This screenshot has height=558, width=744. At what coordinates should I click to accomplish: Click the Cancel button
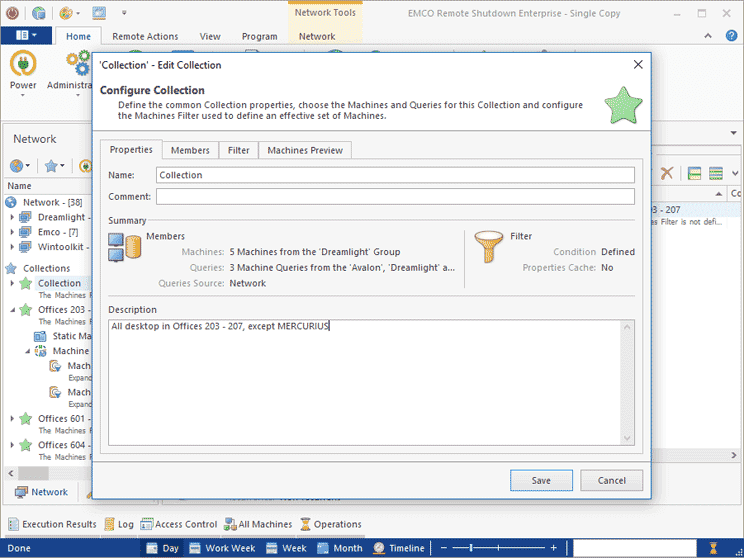pyautogui.click(x=611, y=480)
